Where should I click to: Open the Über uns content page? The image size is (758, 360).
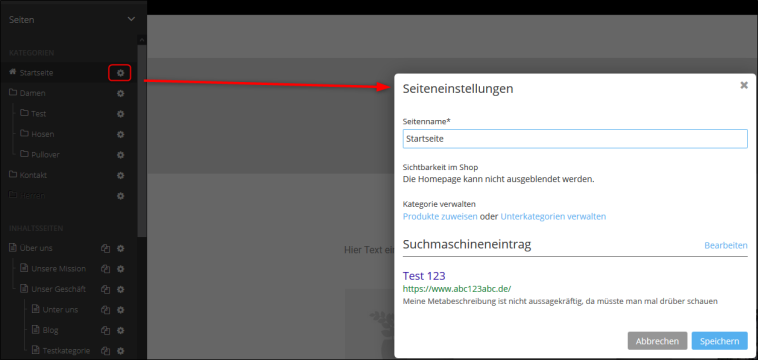[x=36, y=248]
